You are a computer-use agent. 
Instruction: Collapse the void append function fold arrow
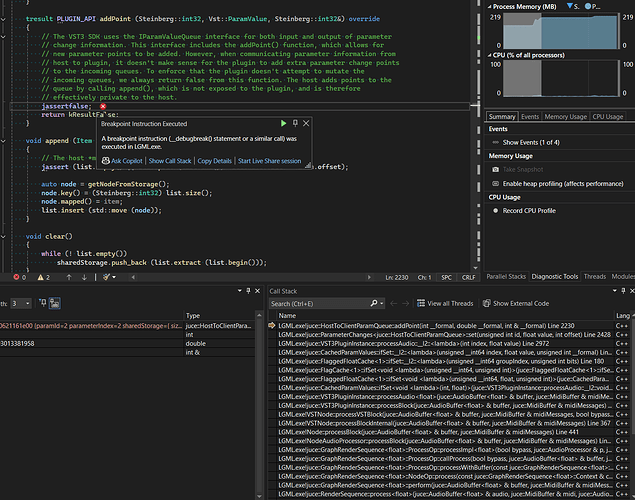point(3,141)
